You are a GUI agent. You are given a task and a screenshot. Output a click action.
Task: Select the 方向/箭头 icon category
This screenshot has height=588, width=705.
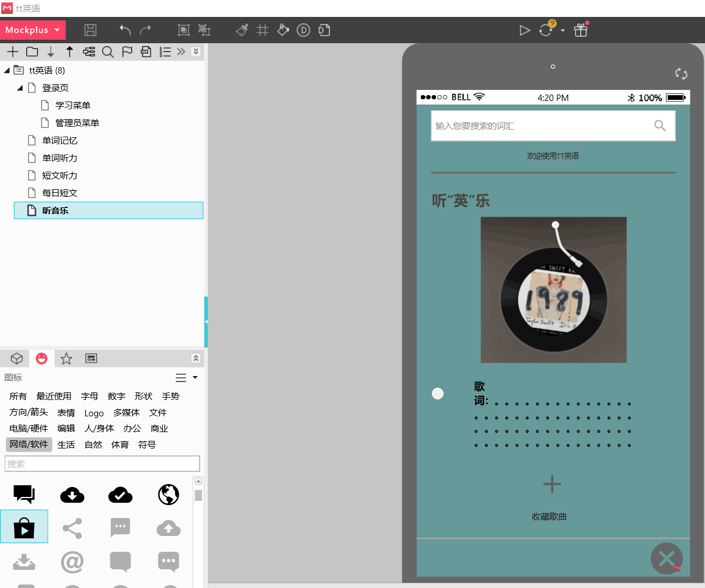click(29, 413)
